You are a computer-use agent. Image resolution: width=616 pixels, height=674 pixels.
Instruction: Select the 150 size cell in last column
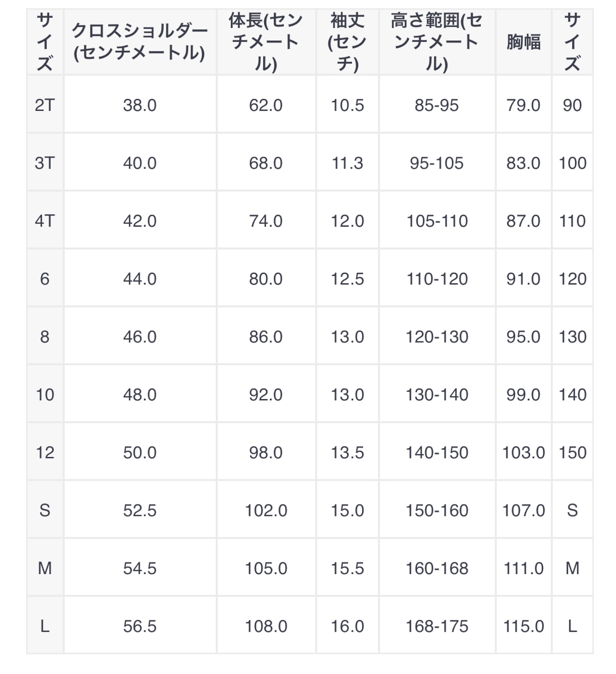pyautogui.click(x=572, y=452)
